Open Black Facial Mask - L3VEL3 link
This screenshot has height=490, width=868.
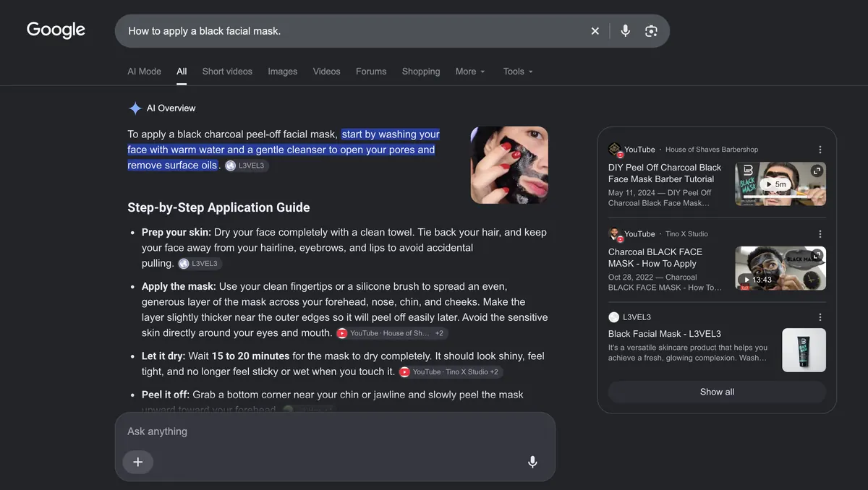(x=665, y=334)
